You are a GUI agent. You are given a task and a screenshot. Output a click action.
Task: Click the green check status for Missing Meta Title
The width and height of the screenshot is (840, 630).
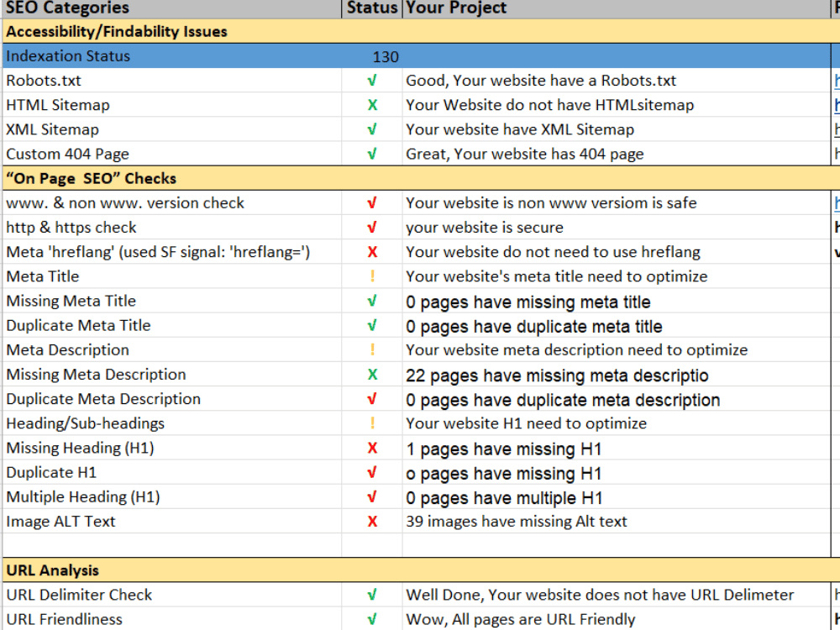[372, 301]
